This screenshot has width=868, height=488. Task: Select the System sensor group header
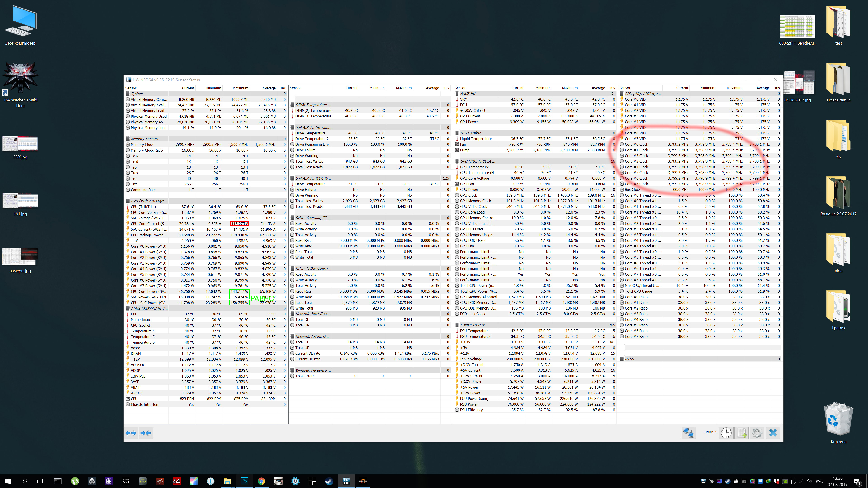pos(137,94)
